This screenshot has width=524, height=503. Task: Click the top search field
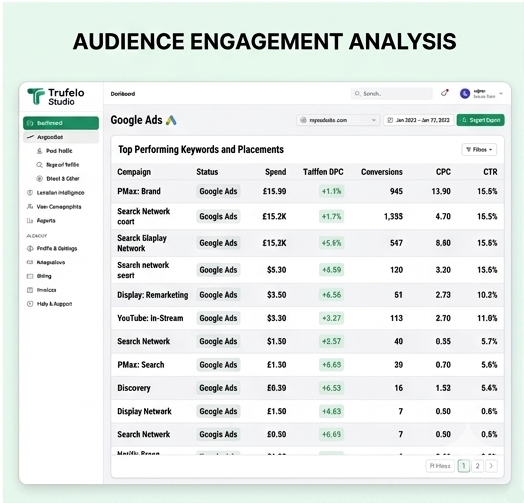click(x=392, y=94)
